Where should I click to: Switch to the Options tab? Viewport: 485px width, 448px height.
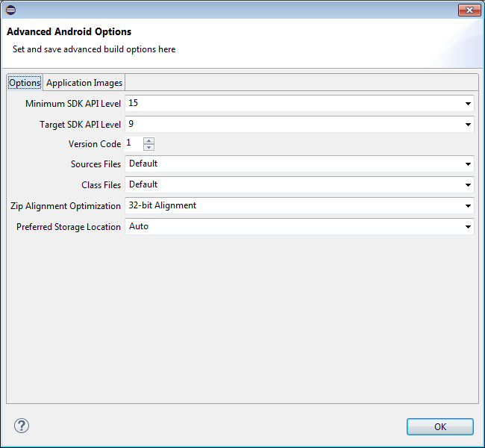point(25,83)
